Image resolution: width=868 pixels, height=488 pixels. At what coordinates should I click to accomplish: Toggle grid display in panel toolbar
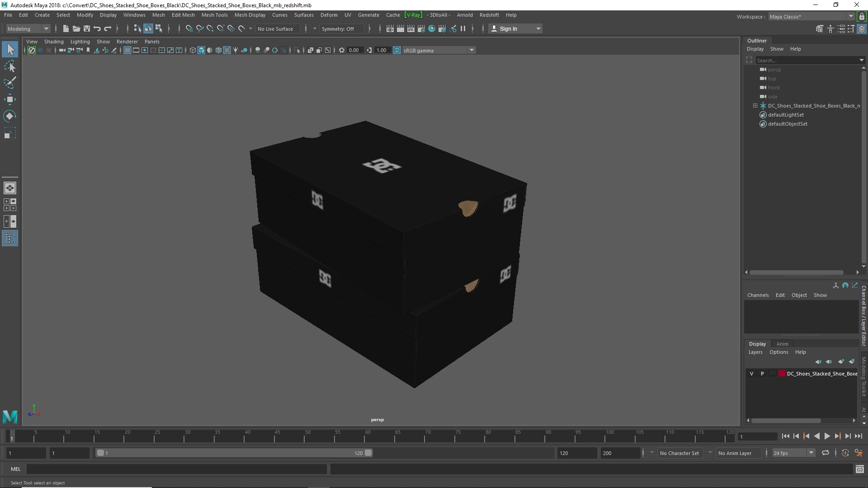127,50
